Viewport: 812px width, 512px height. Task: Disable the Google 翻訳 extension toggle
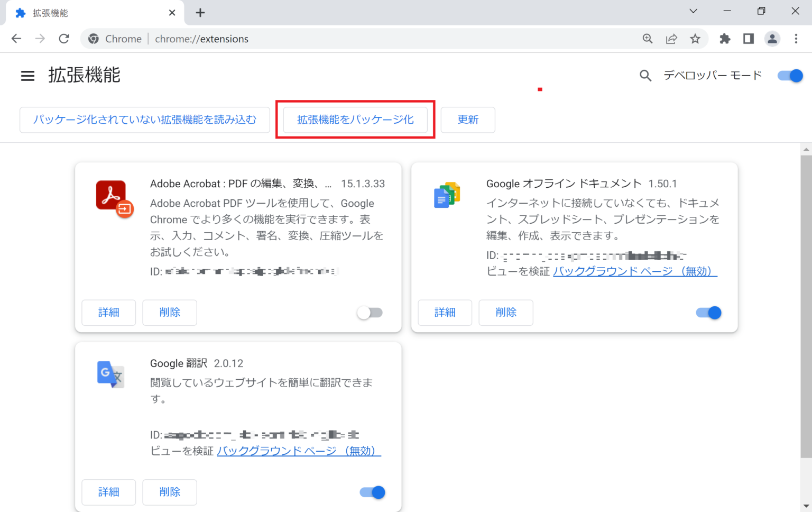[x=372, y=492]
